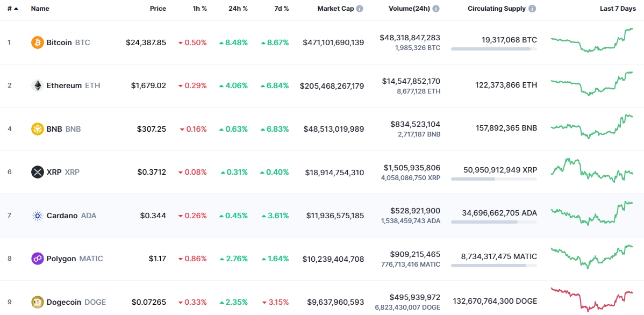
Task: Click Dogecoin price $0.07265
Action: [x=149, y=302]
